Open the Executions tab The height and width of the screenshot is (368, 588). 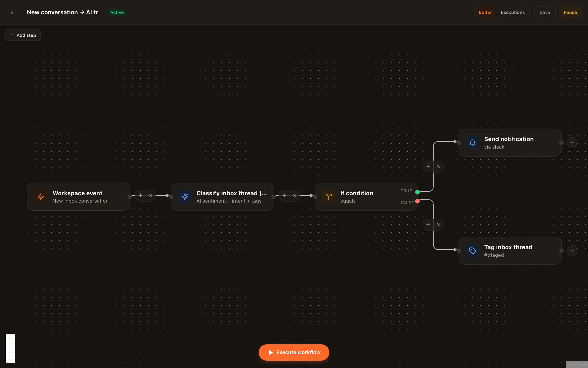point(513,12)
